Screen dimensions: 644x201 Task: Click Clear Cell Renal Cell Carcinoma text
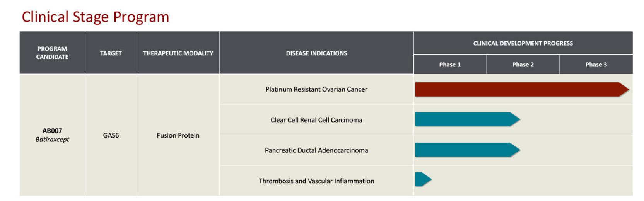point(316,120)
